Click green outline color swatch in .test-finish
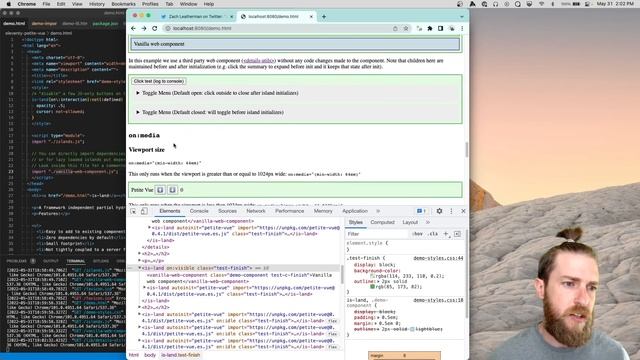The image size is (640, 360). pyautogui.click(x=372, y=287)
